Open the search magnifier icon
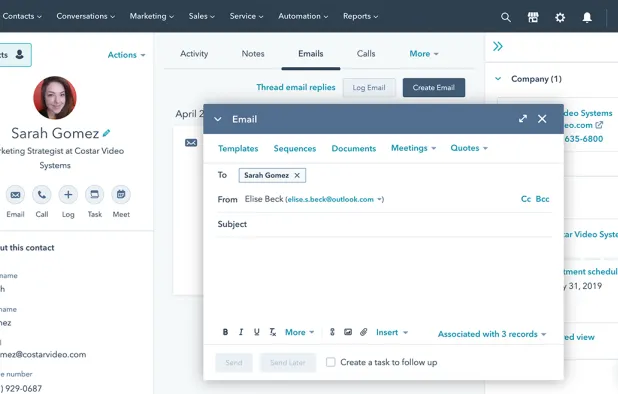The image size is (618, 394). tap(506, 17)
